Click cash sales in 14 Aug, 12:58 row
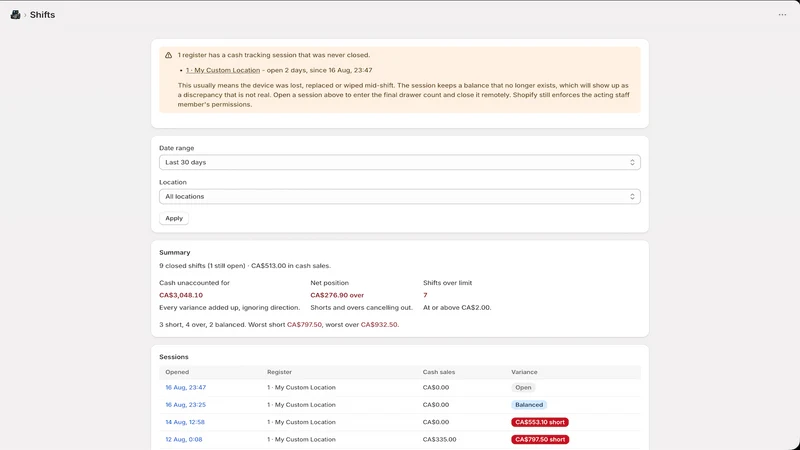This screenshot has height=450, width=800. tap(436, 422)
